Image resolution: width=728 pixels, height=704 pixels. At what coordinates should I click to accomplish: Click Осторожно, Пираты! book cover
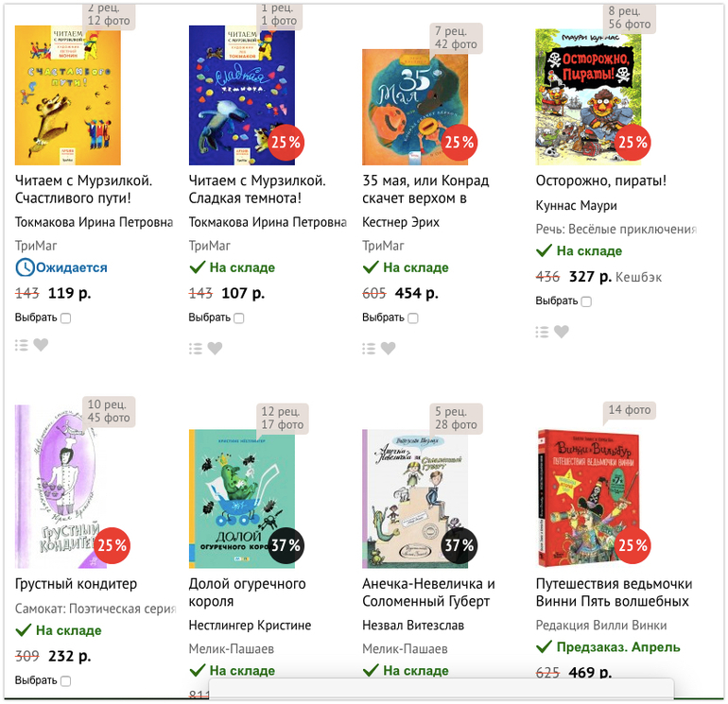[x=588, y=96]
